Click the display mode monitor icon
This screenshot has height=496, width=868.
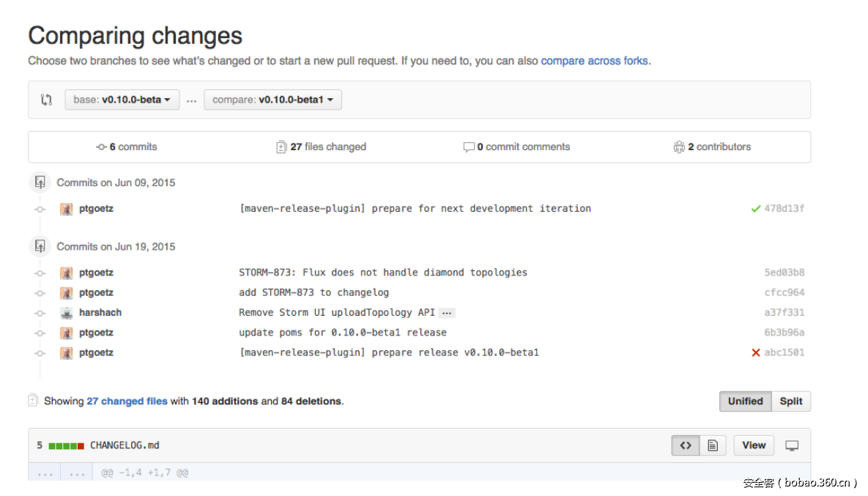click(792, 445)
